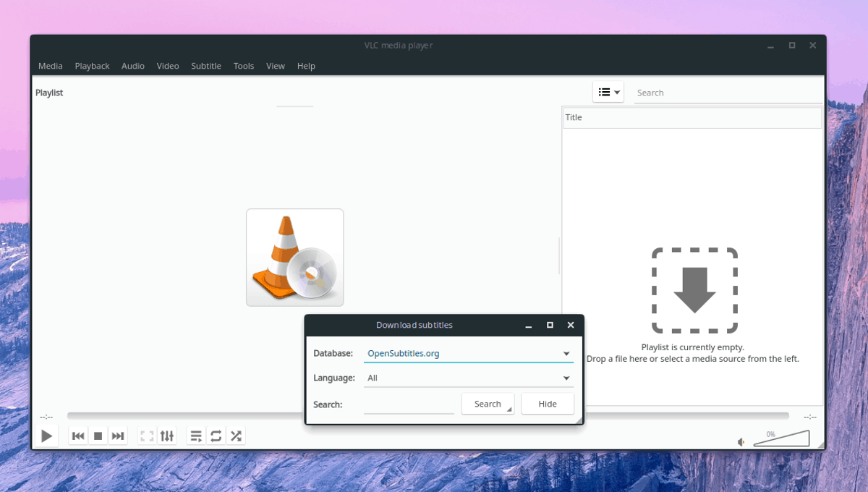Image resolution: width=868 pixels, height=492 pixels.
Task: Click the Search button in Download subtitles
Action: click(488, 404)
